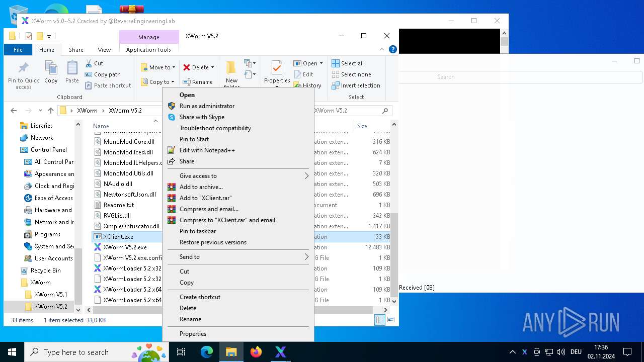Expand the Give access to submenu
The width and height of the screenshot is (644, 362).
[x=238, y=176]
